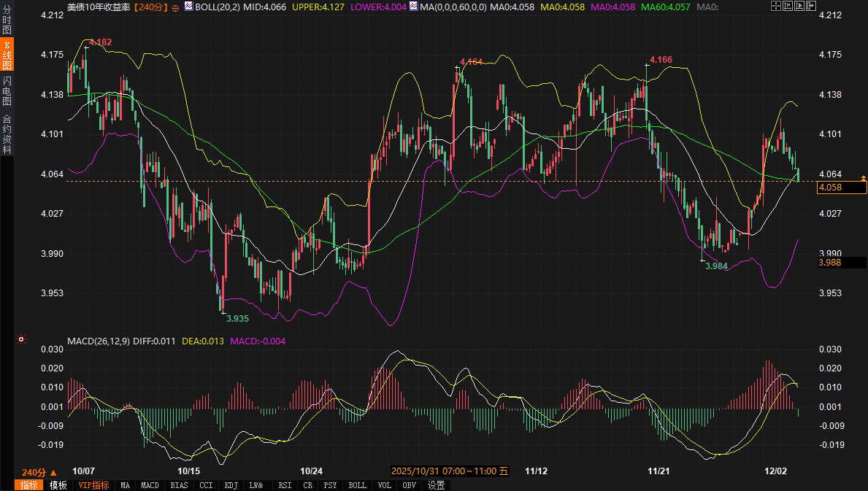Select the 模板 tab in bottom bar
Viewport: 868px width, 491px height.
58,485
